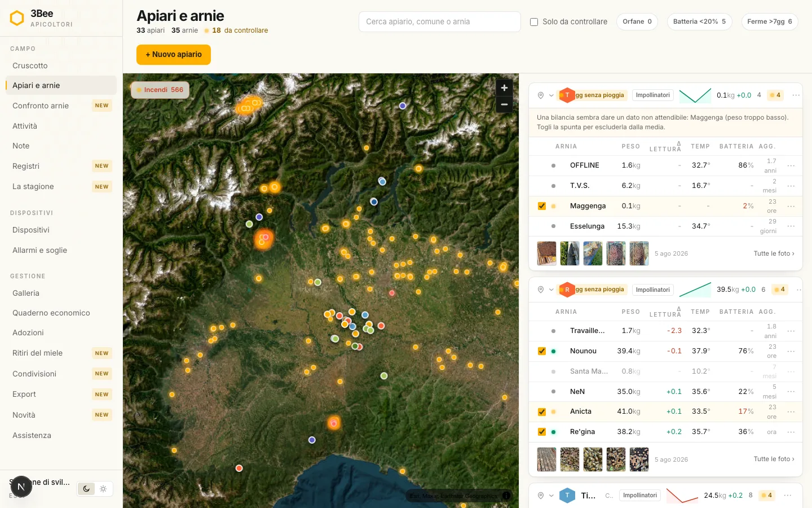Click Impollinatori tag on first apiary
Screen dimensions: 812x508
tap(653, 95)
